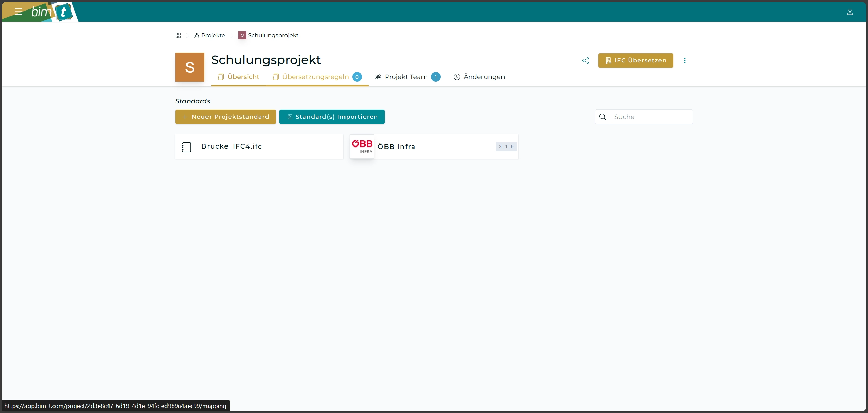Open the user account icon

pyautogui.click(x=850, y=12)
